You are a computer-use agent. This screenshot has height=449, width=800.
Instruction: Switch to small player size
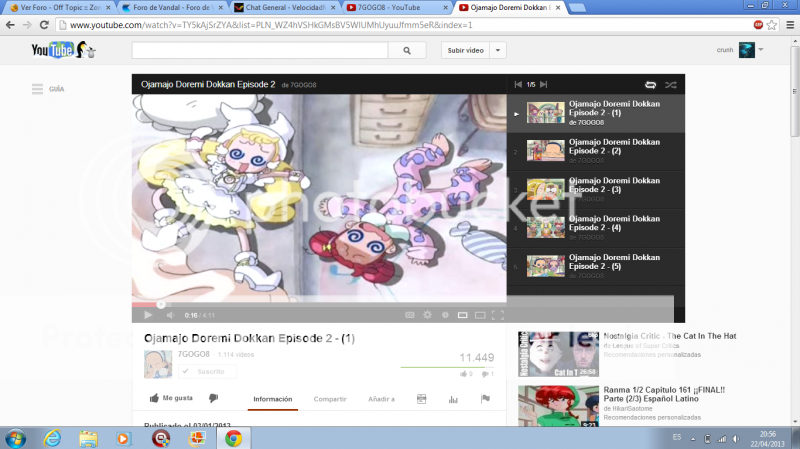(x=462, y=315)
